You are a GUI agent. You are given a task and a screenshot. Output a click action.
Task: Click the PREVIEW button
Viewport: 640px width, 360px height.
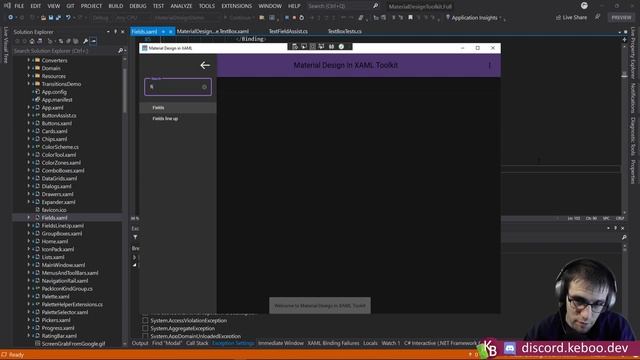tap(621, 18)
